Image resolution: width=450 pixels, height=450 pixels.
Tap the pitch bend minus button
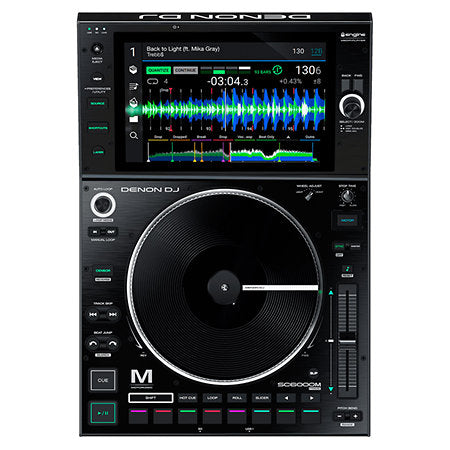[x=339, y=416]
